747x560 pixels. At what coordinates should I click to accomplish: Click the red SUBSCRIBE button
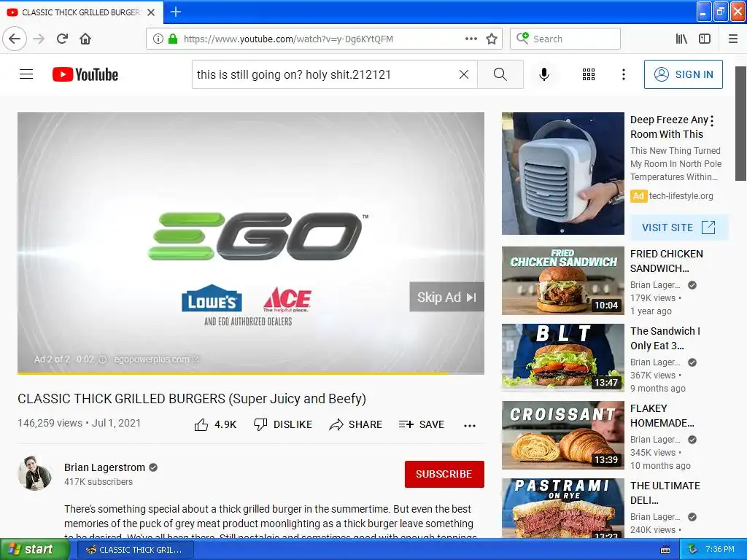coord(444,474)
